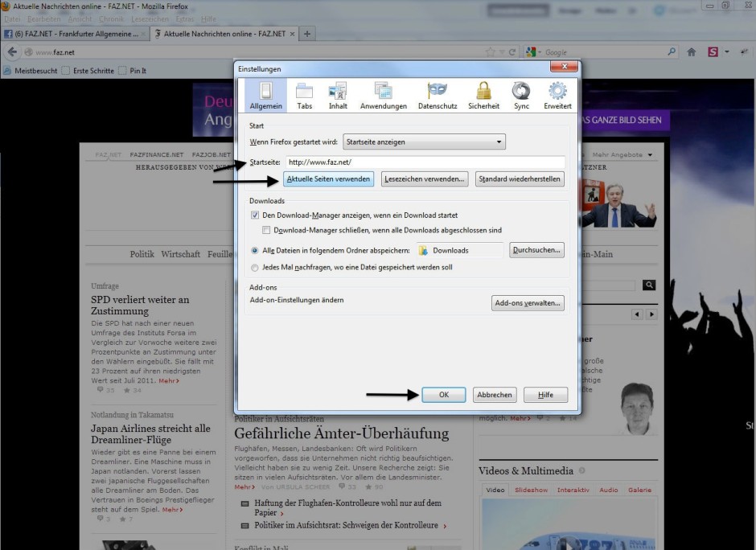Open the Erweitert settings panel
Image resolution: width=756 pixels, height=550 pixels.
[x=557, y=96]
